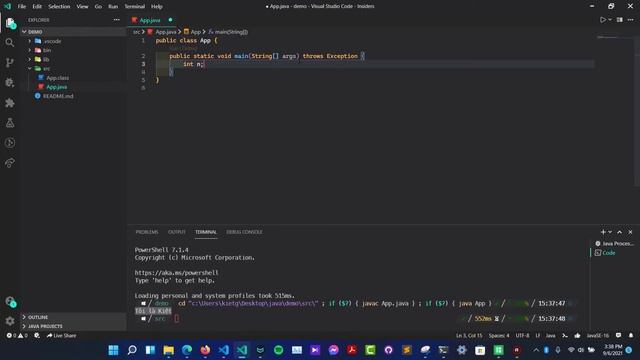Switch to the OUTPUT panel tab
This screenshot has width=640, height=360.
pyautogui.click(x=177, y=232)
